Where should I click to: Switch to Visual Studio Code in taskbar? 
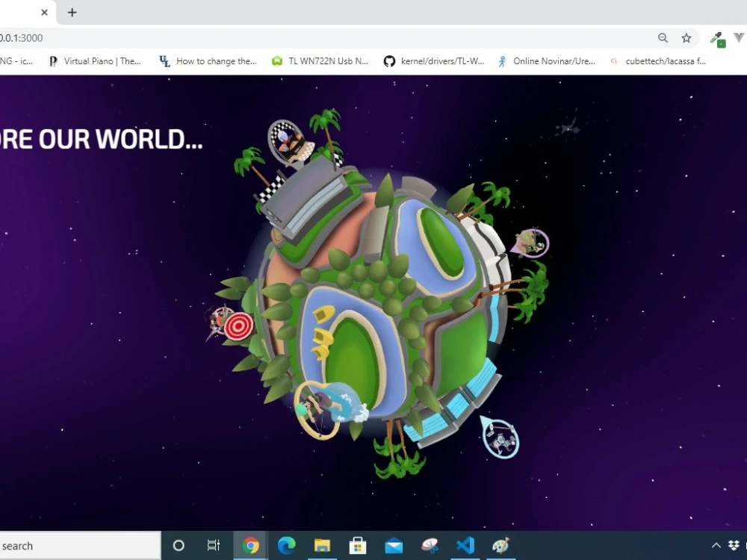(x=465, y=546)
